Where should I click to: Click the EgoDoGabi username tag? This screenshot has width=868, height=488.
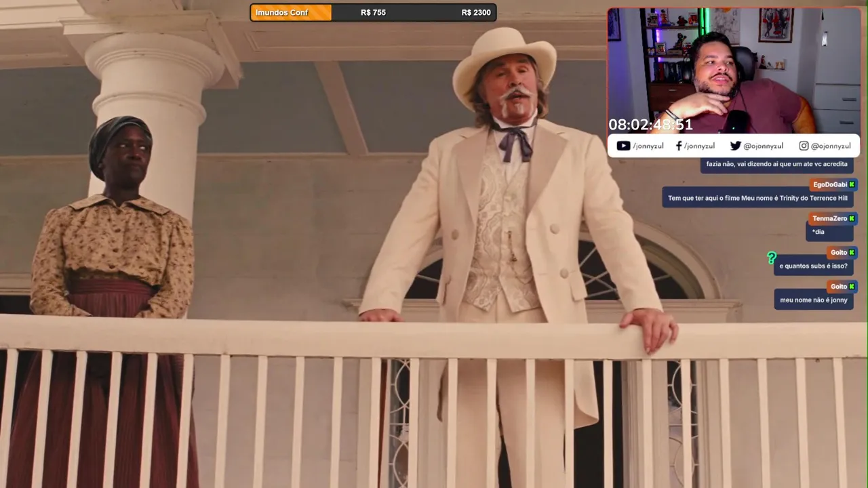[x=833, y=184]
